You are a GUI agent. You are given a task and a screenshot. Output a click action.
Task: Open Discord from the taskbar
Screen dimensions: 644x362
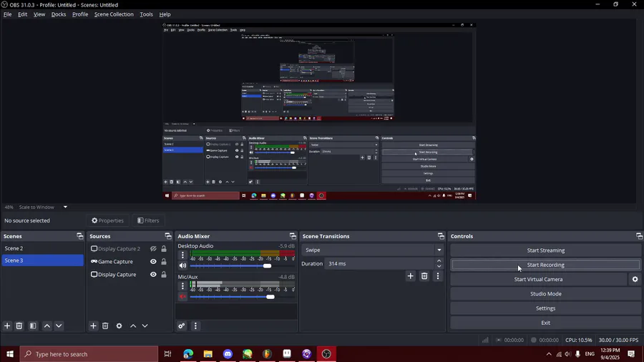point(228,354)
